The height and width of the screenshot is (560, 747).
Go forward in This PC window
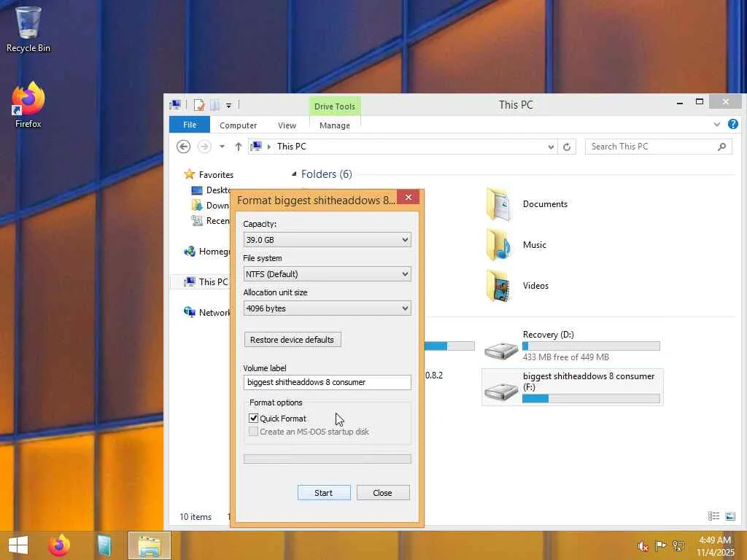204,147
